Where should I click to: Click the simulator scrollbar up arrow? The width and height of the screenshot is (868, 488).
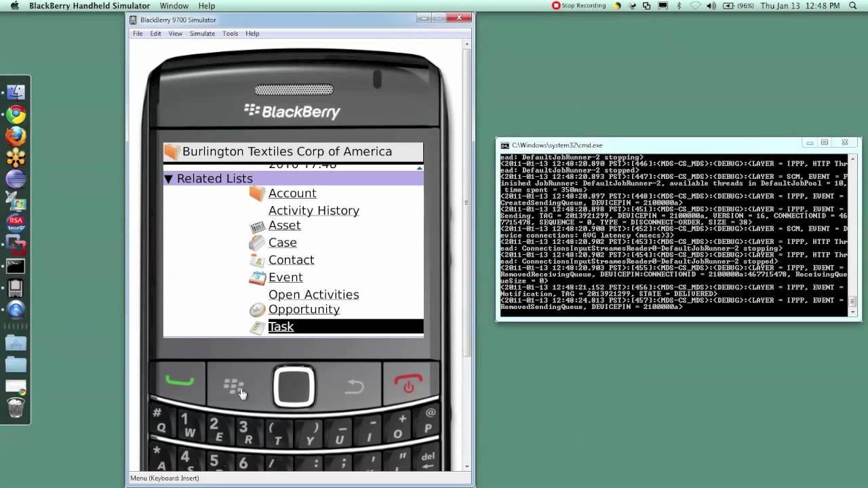tap(467, 45)
